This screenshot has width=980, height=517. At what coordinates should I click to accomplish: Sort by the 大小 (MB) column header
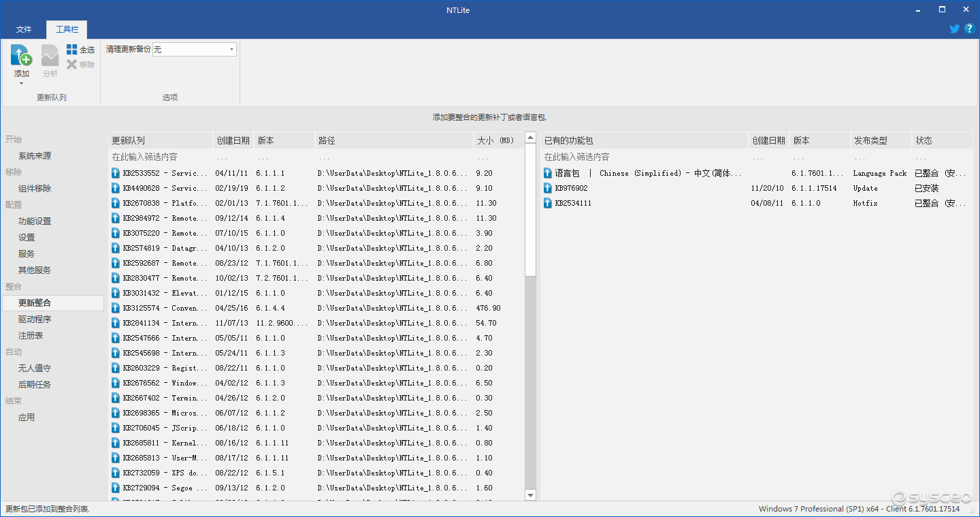499,140
